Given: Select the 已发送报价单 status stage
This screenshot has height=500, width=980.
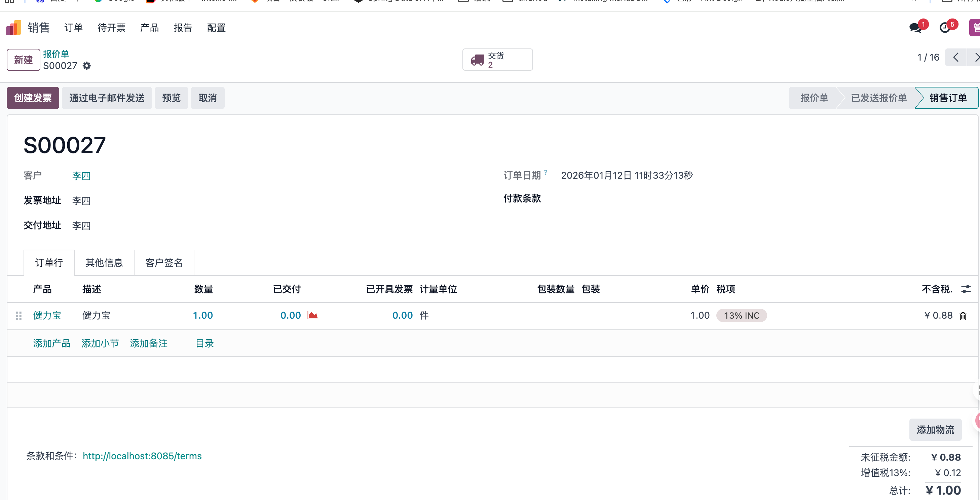Looking at the screenshot, I should (879, 98).
